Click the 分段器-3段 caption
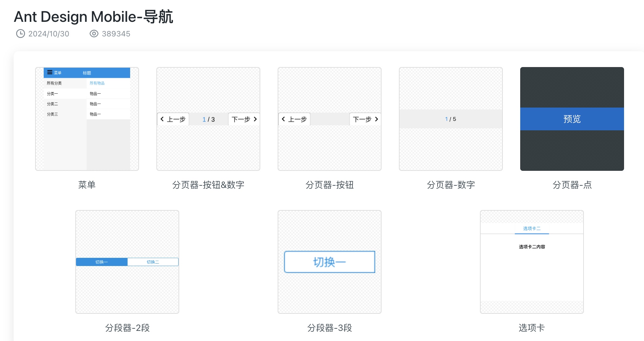 330,328
